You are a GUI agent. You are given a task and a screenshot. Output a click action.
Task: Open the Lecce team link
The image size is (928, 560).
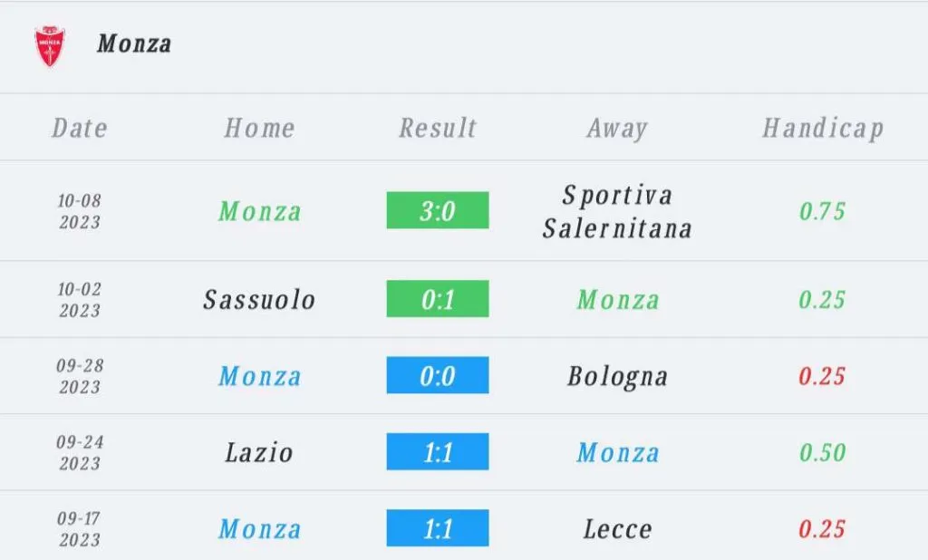[x=617, y=529]
